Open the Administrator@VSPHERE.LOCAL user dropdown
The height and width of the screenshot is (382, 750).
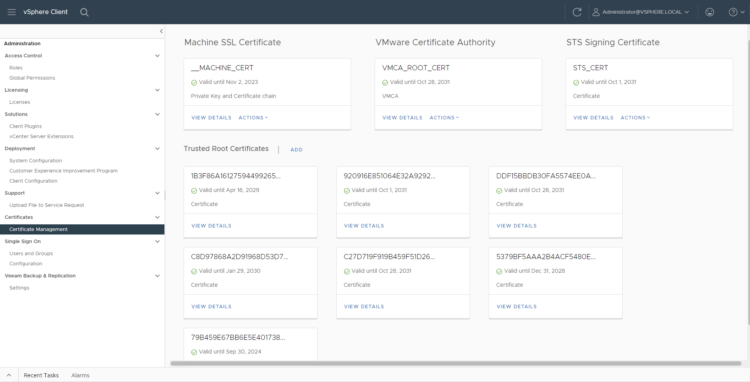[641, 12]
